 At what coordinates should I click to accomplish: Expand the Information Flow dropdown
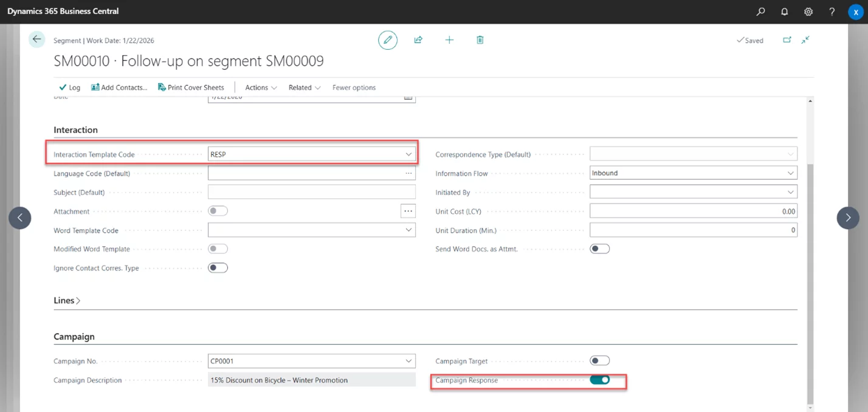790,173
